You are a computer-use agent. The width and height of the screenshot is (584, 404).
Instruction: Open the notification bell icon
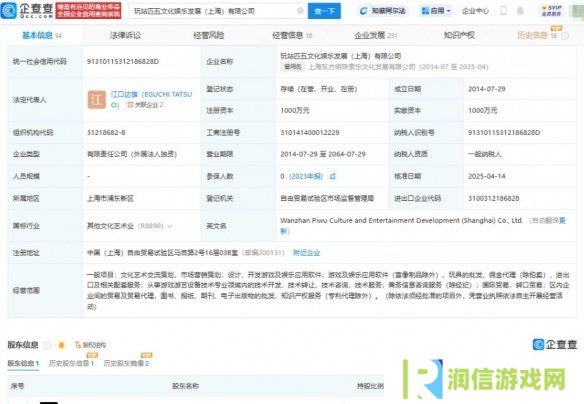pyautogui.click(x=520, y=11)
